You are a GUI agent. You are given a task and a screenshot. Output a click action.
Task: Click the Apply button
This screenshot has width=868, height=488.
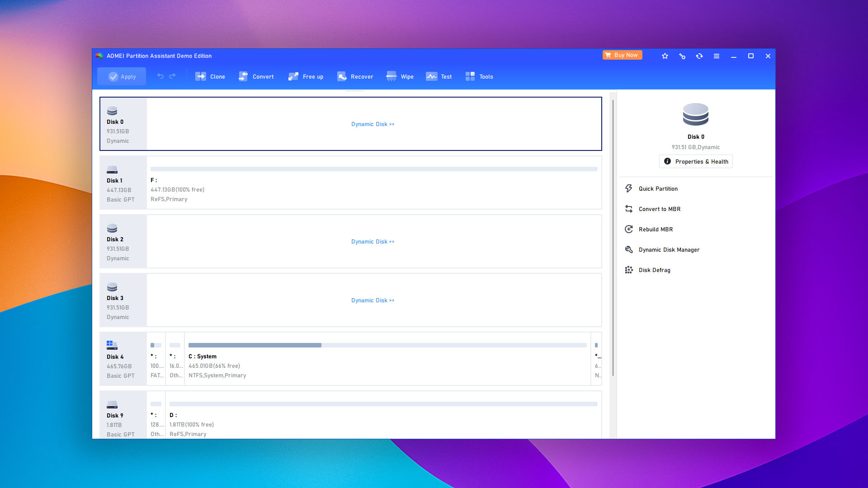(122, 76)
